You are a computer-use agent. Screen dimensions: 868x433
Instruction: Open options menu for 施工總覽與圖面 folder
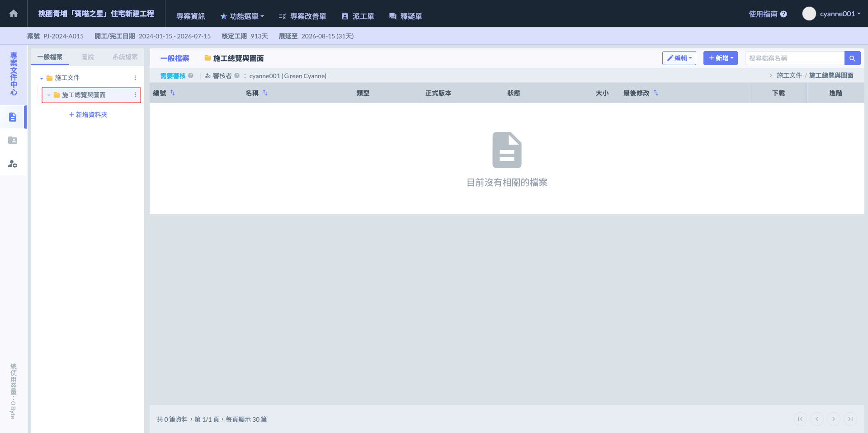pos(135,95)
